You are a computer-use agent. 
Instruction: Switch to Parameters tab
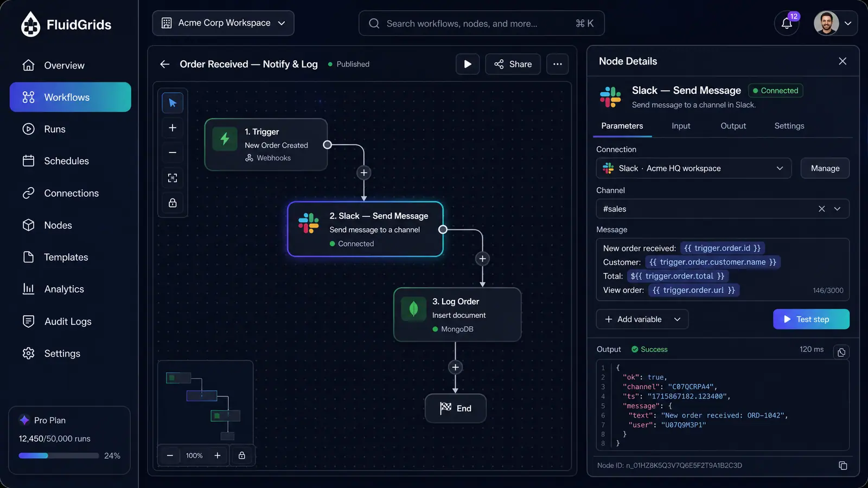coord(622,126)
